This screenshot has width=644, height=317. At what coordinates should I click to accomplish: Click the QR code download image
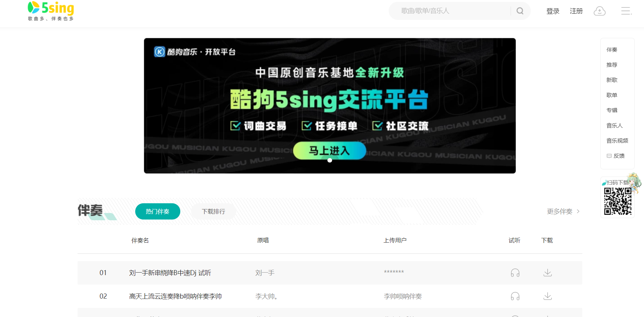click(618, 201)
